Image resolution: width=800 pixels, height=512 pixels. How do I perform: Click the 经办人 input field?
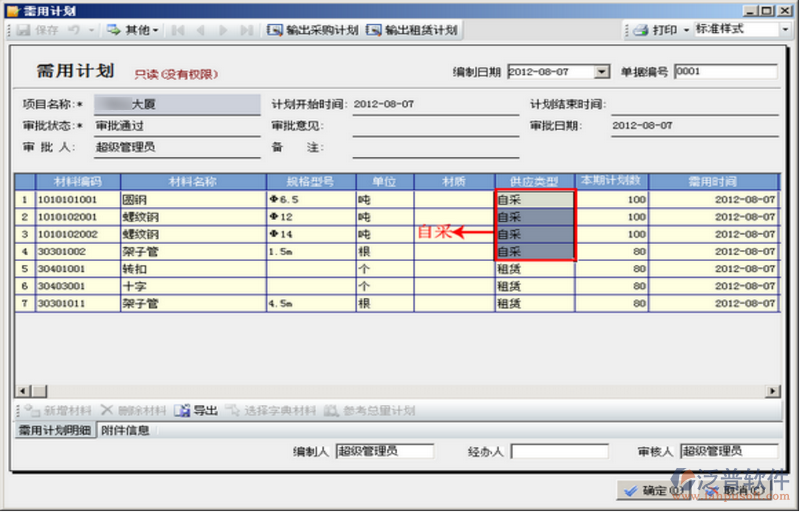(559, 452)
